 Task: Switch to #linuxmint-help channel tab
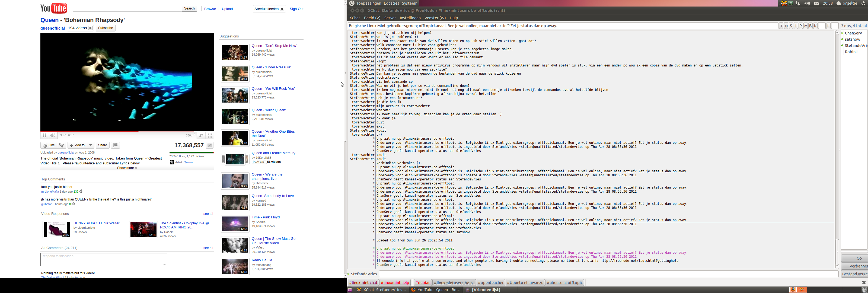tap(395, 283)
